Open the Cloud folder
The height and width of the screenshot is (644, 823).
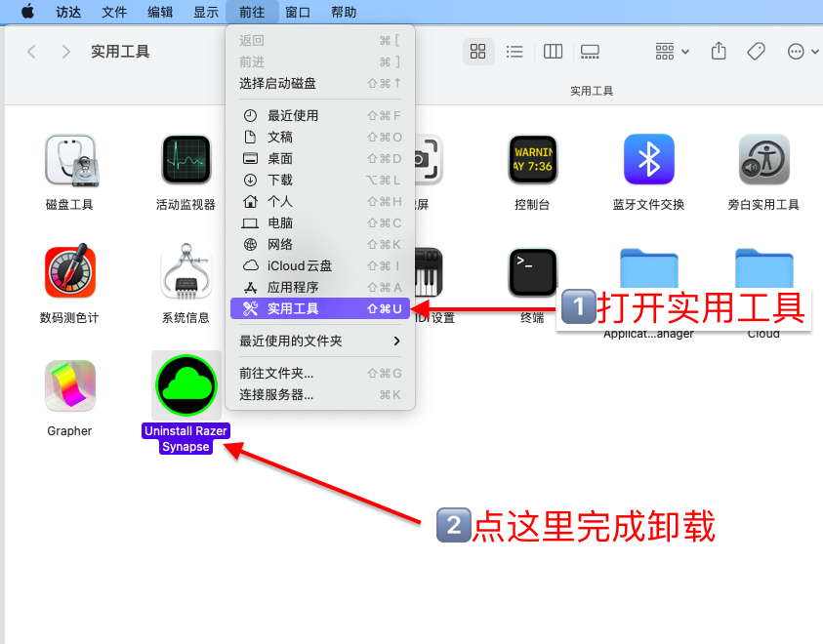click(764, 268)
